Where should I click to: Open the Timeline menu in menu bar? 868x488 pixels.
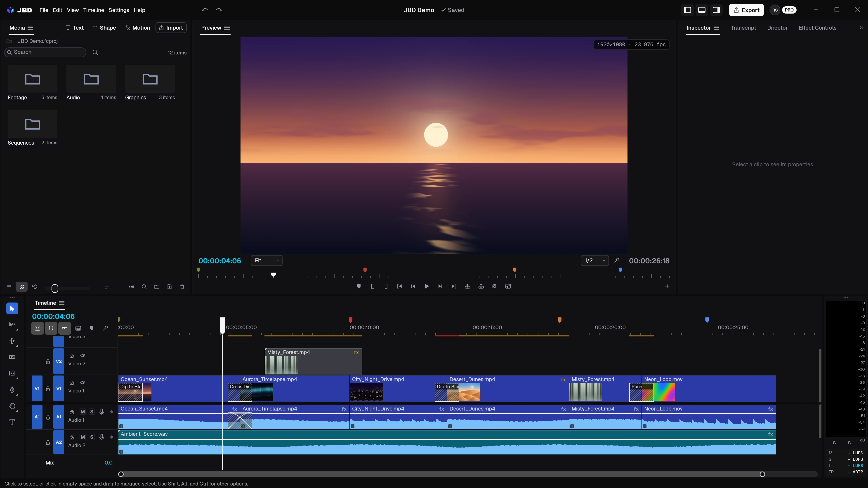click(94, 10)
